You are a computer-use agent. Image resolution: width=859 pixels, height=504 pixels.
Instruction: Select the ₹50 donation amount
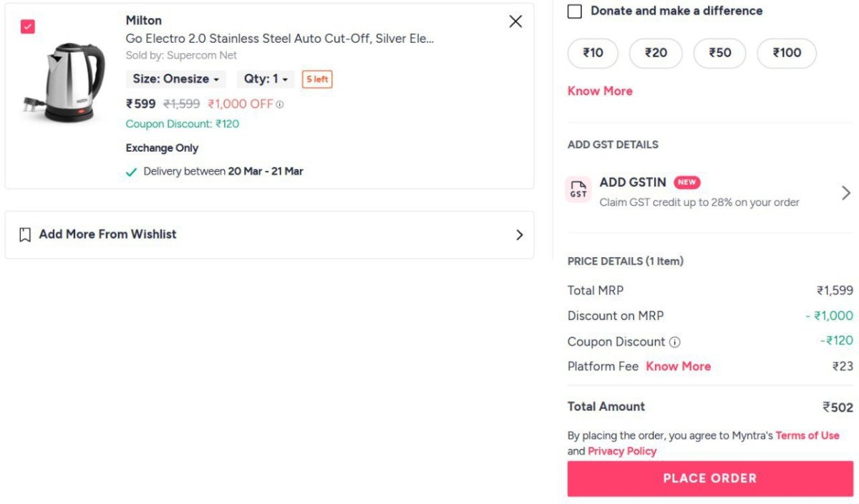click(x=719, y=52)
